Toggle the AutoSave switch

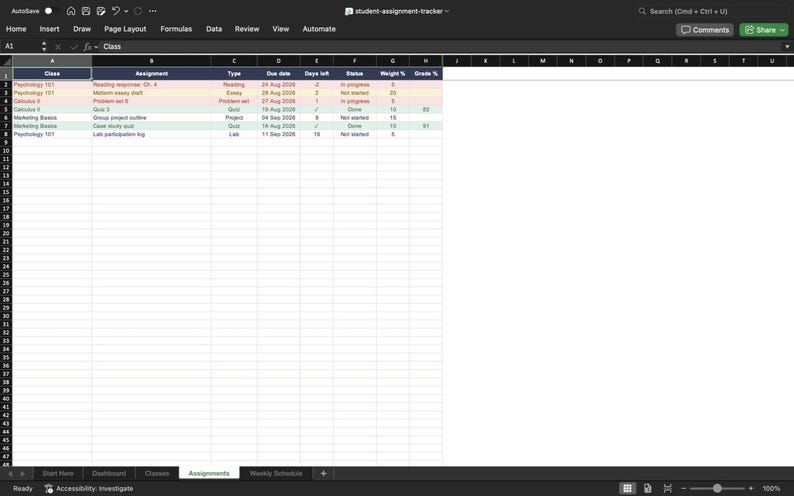click(x=49, y=11)
